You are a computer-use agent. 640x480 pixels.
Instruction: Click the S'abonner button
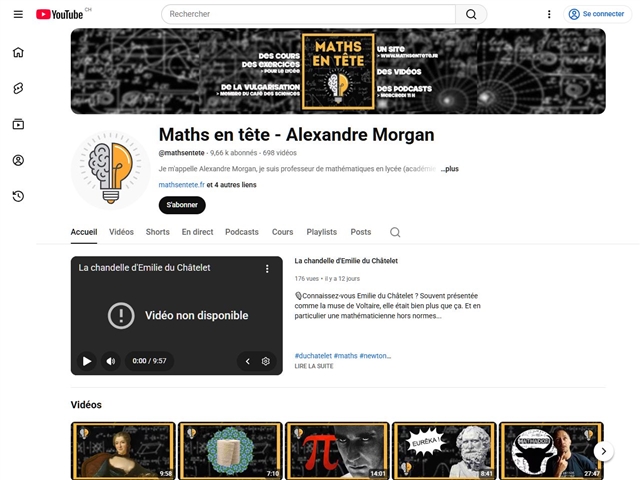point(182,205)
